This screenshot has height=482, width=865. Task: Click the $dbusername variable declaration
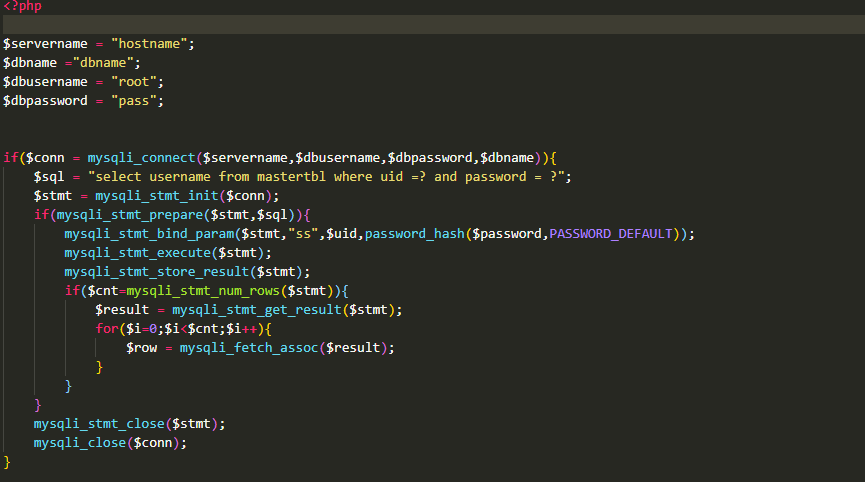[45, 82]
